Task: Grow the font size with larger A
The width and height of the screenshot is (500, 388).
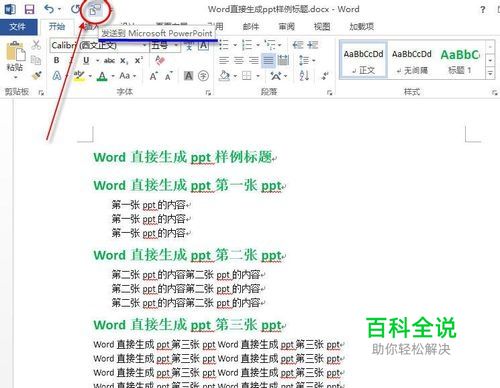Action: 153,76
